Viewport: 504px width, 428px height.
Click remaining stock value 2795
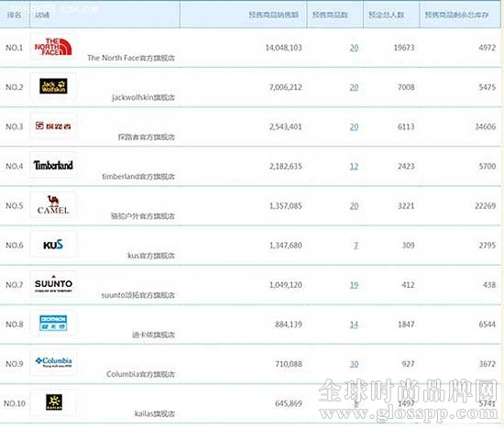[x=488, y=246]
